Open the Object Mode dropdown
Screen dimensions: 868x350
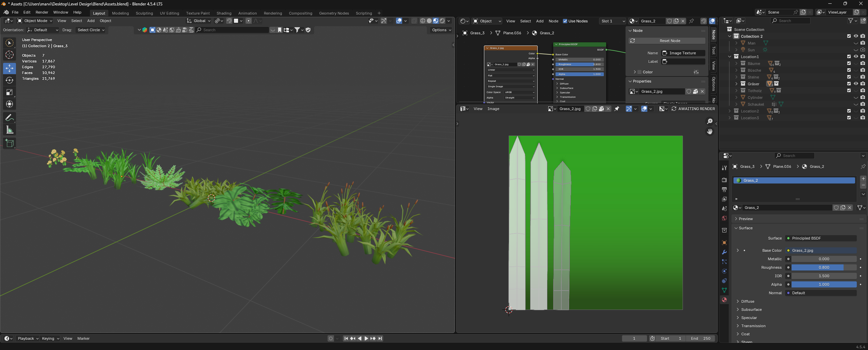tap(35, 21)
